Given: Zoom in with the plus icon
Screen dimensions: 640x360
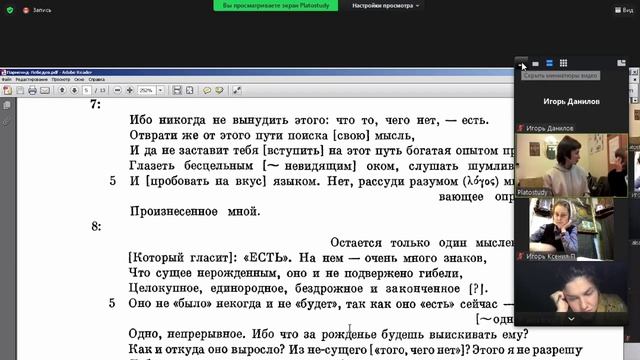Looking at the screenshot, I should pyautogui.click(x=130, y=90).
